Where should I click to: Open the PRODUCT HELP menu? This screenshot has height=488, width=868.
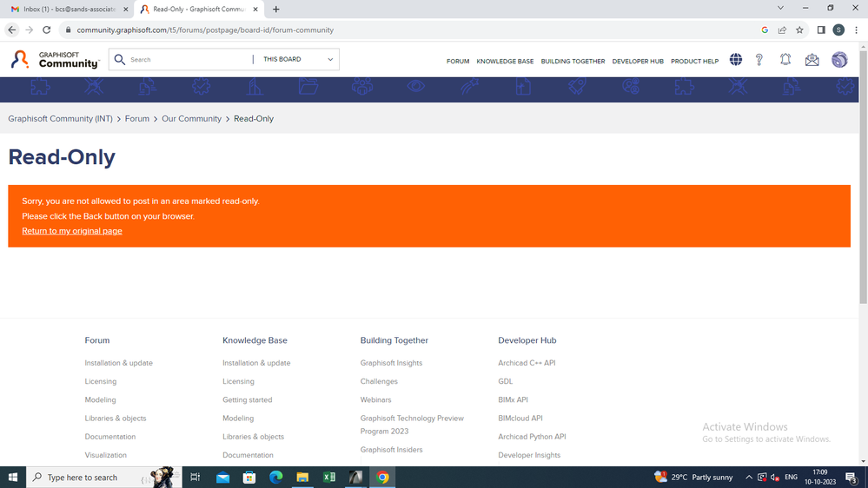[x=694, y=62]
